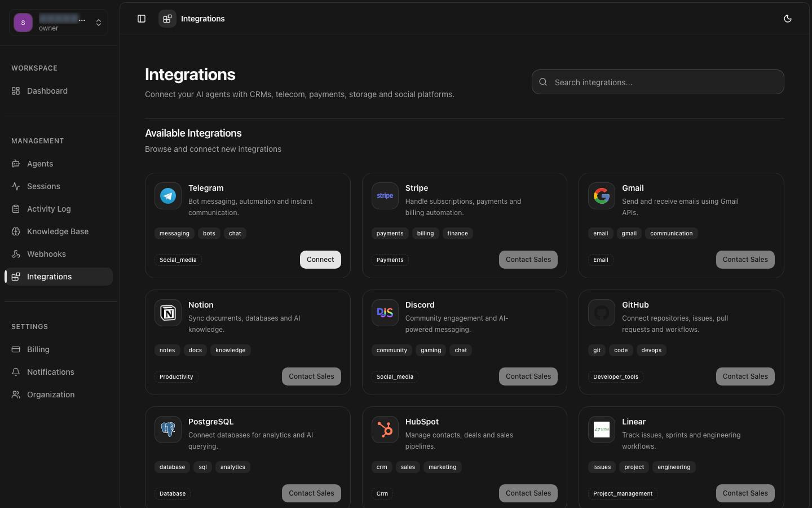
Task: Contact Sales for Linear
Action: click(x=745, y=493)
